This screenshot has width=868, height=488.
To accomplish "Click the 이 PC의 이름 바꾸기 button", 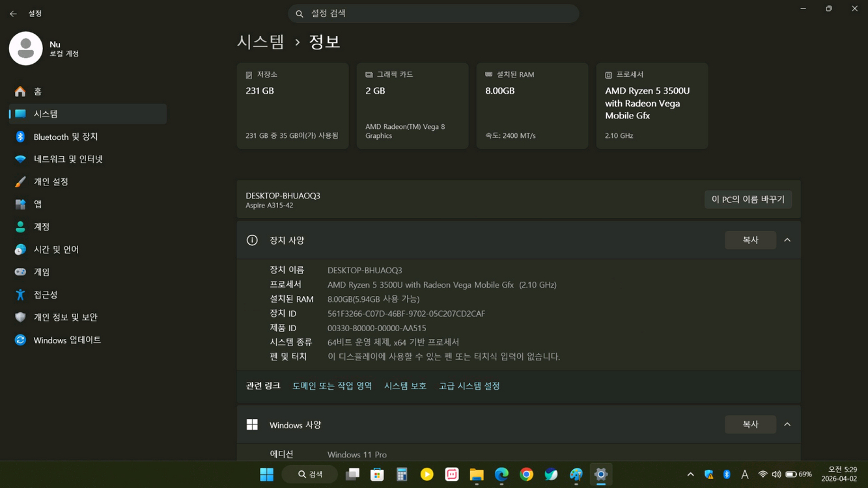I will (748, 199).
